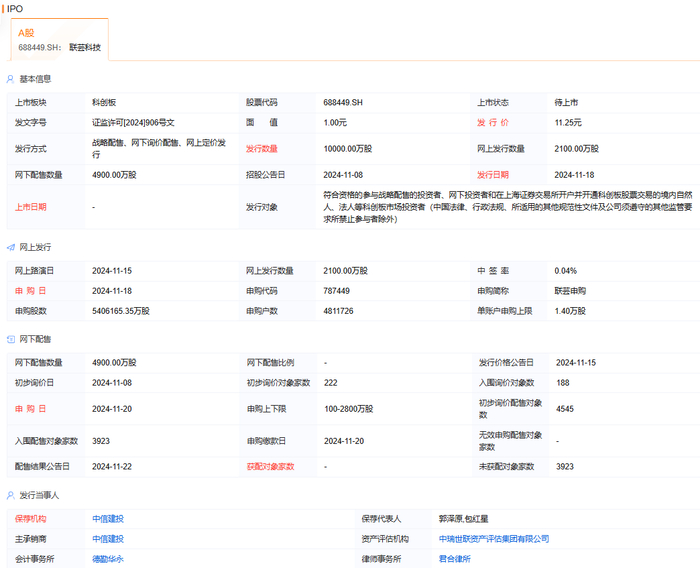This screenshot has height=568, width=700.
Task: Click the roadshow date 2024-11-15
Action: click(112, 271)
